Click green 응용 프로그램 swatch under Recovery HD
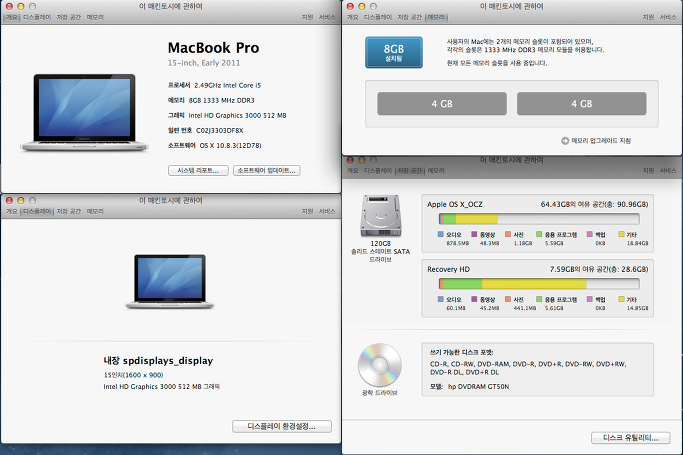Image resolution: width=683 pixels, height=455 pixels. (x=539, y=299)
